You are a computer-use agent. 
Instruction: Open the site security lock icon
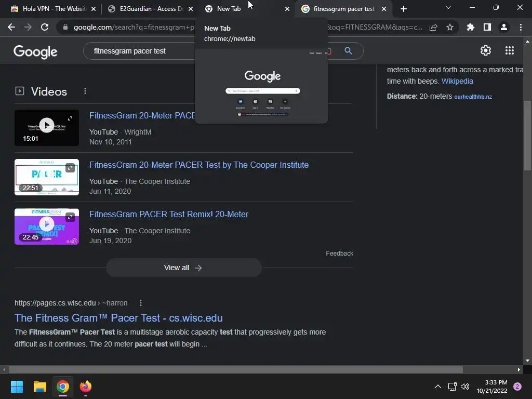coord(65,27)
